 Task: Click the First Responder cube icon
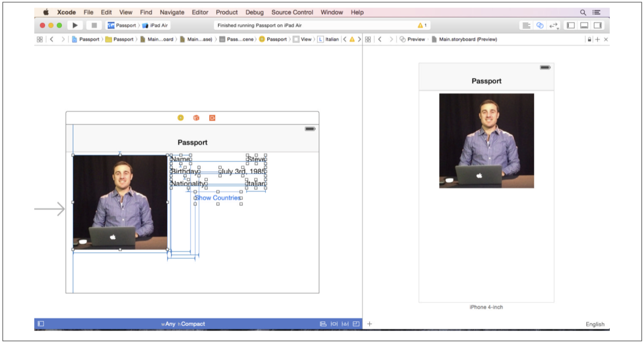point(196,118)
